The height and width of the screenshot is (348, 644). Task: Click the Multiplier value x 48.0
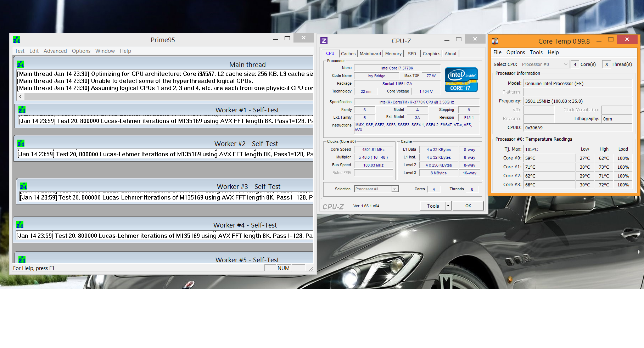(374, 157)
